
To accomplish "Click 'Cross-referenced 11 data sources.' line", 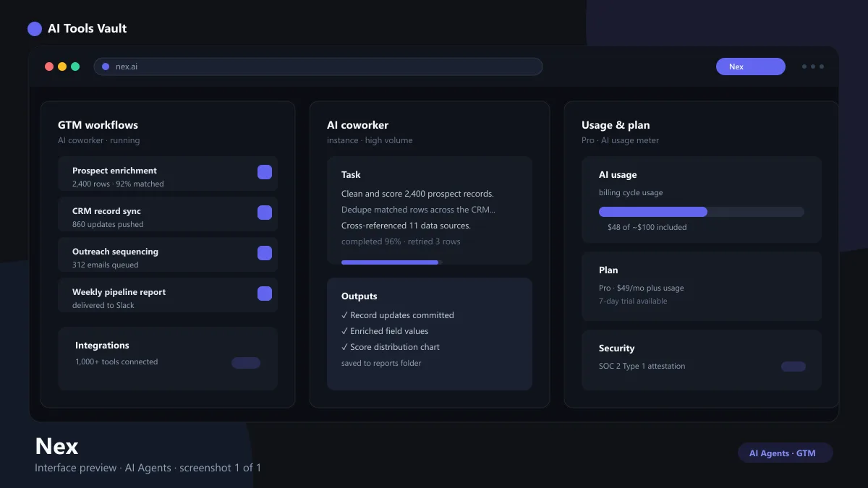I will click(x=406, y=226).
